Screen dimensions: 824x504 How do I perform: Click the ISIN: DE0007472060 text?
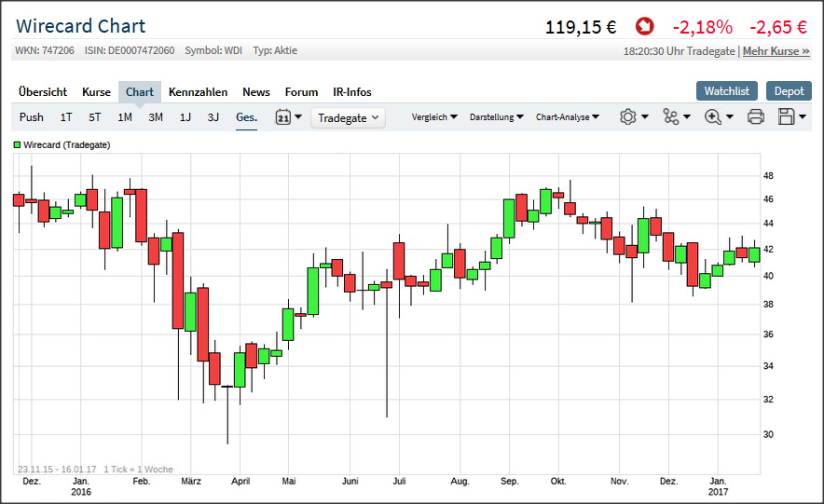click(x=130, y=50)
